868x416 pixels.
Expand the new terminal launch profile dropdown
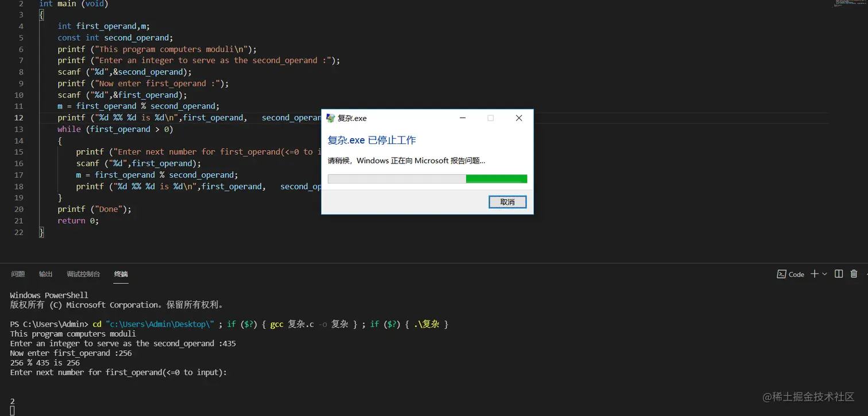825,274
